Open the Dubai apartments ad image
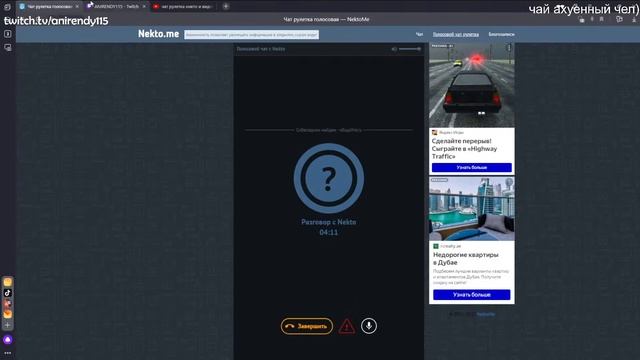This screenshot has width=640, height=360. 471,209
